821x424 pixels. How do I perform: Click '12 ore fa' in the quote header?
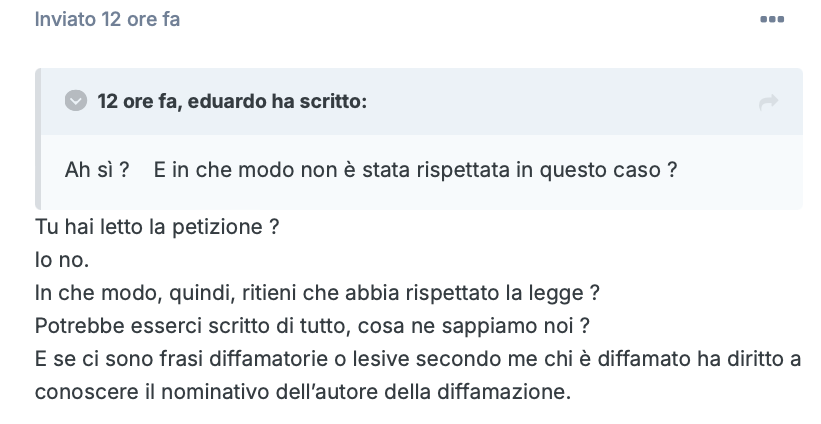point(139,101)
